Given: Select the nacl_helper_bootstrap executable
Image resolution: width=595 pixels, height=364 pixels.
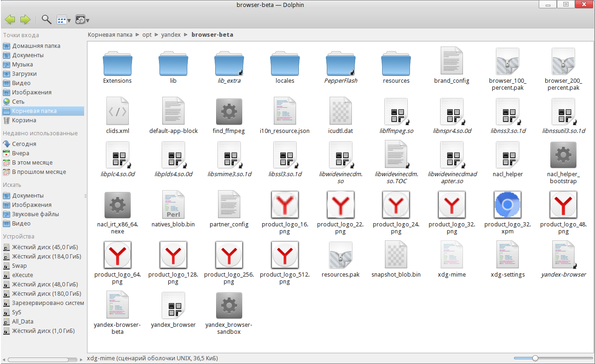Looking at the screenshot, I should pyautogui.click(x=563, y=163).
